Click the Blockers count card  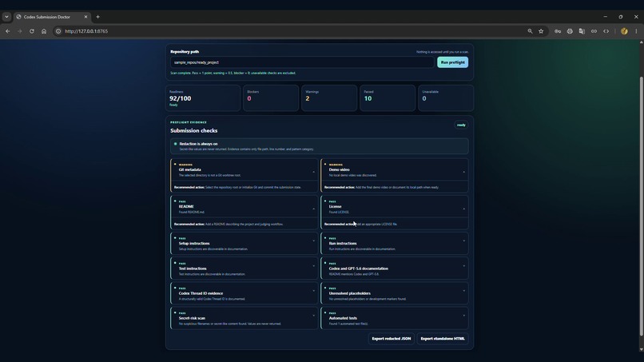[x=271, y=98]
